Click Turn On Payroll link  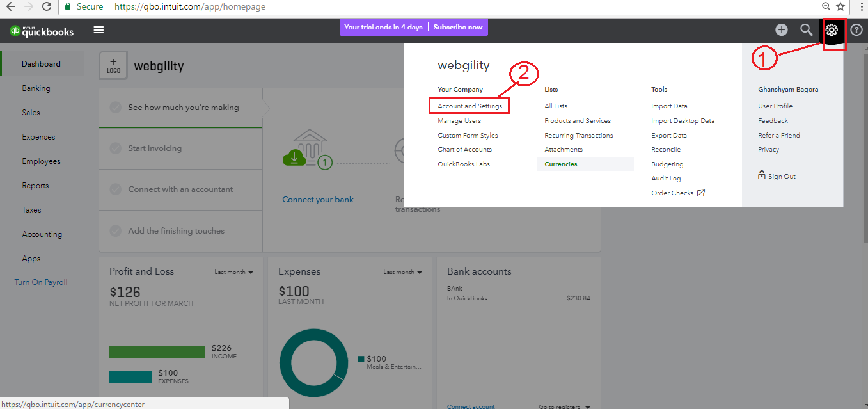(41, 282)
